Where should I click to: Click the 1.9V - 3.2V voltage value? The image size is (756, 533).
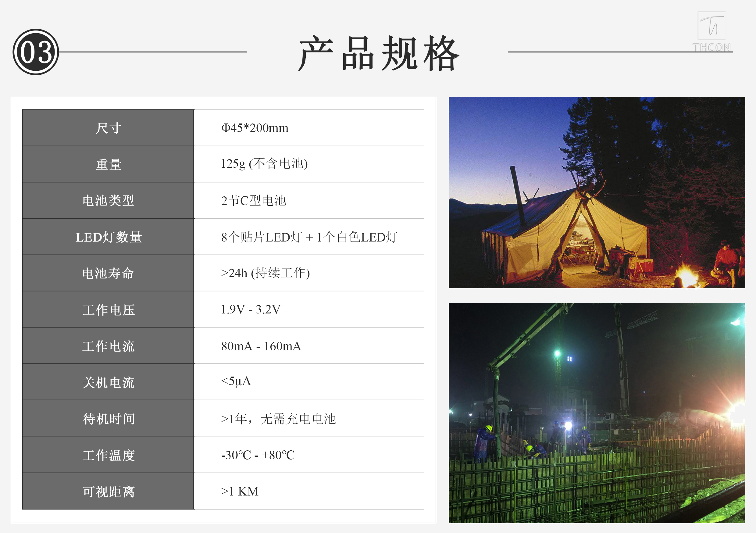coord(250,309)
